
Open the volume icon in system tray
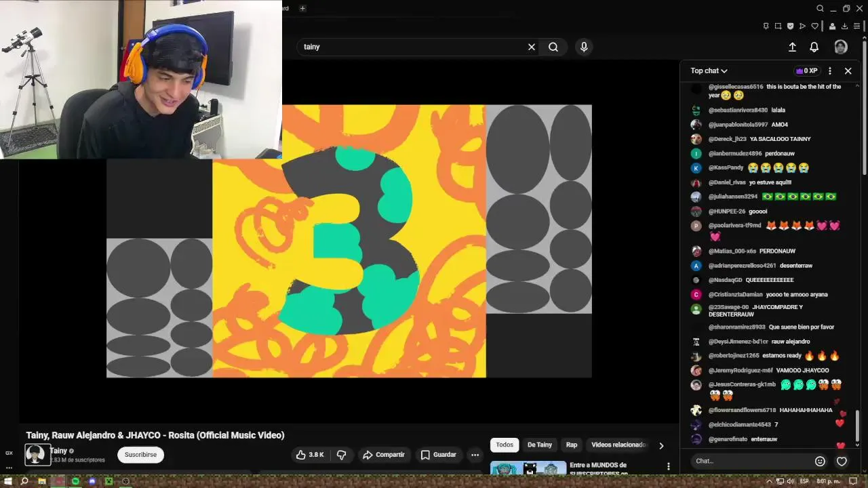790,481
